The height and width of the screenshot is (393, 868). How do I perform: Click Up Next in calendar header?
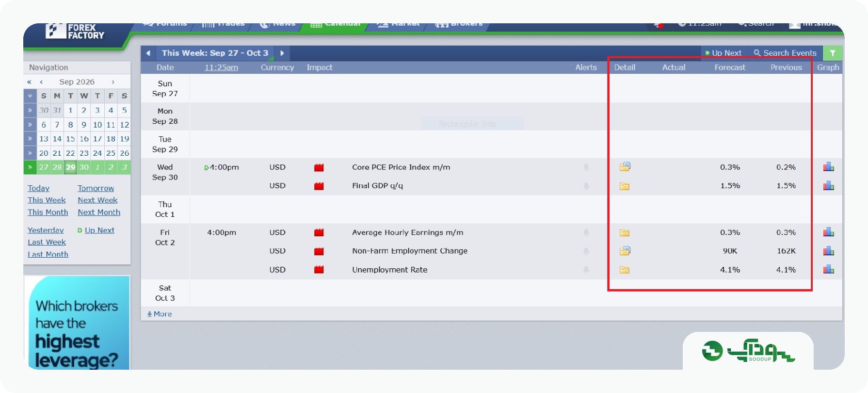tap(723, 53)
